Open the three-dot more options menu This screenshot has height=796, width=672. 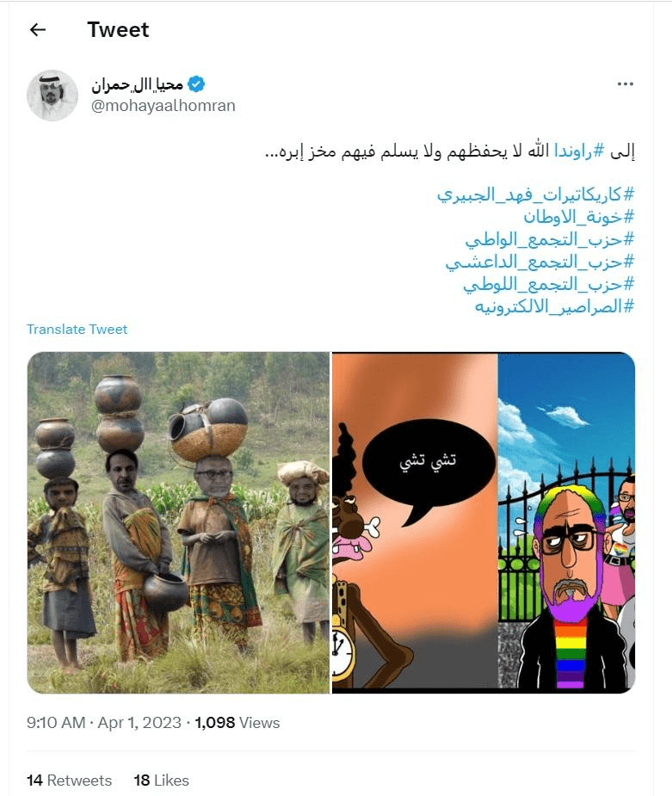625,83
